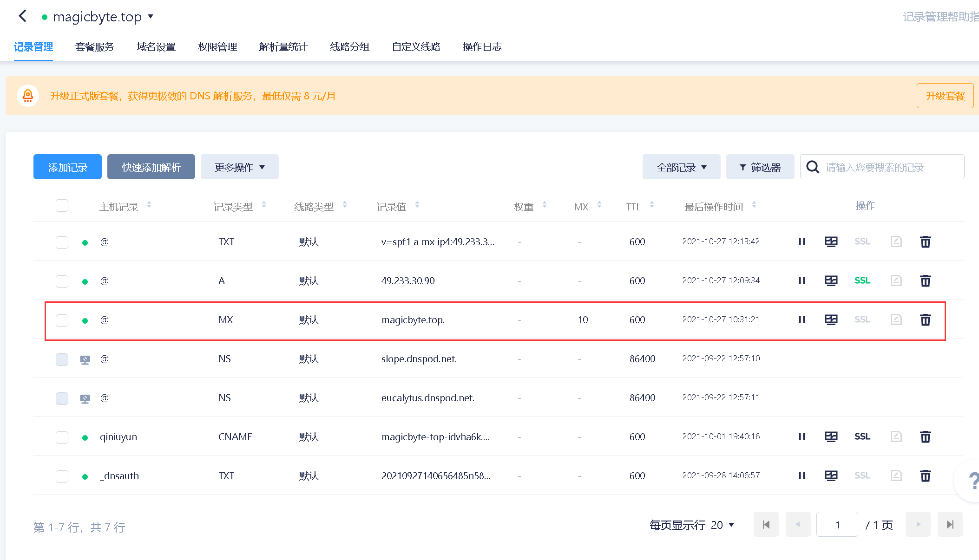Open the 自定义线路 tab
This screenshot has height=560, width=979.
[416, 47]
